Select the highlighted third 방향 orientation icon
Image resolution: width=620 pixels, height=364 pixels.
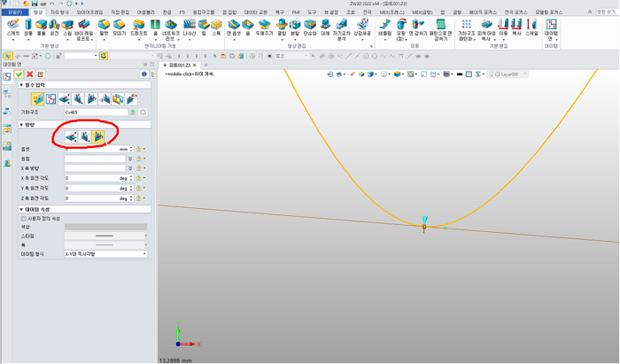pos(98,137)
